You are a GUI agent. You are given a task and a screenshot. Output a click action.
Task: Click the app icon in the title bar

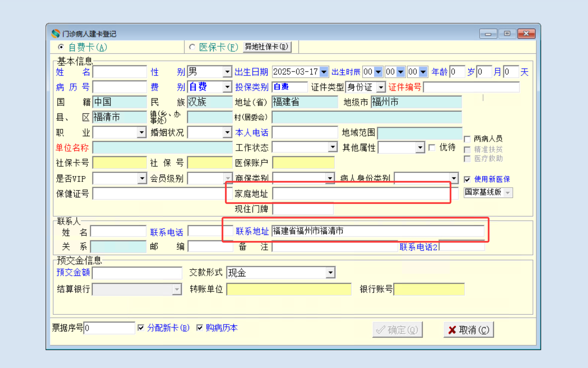[x=56, y=34]
